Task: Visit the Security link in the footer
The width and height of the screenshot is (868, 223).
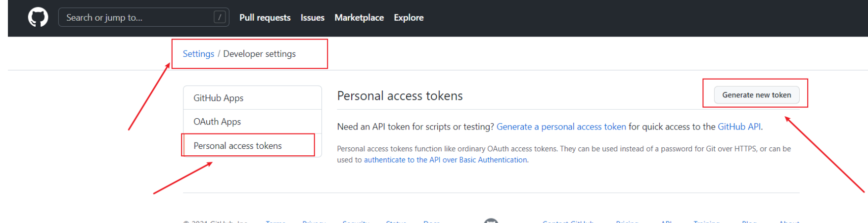Action: pyautogui.click(x=356, y=222)
